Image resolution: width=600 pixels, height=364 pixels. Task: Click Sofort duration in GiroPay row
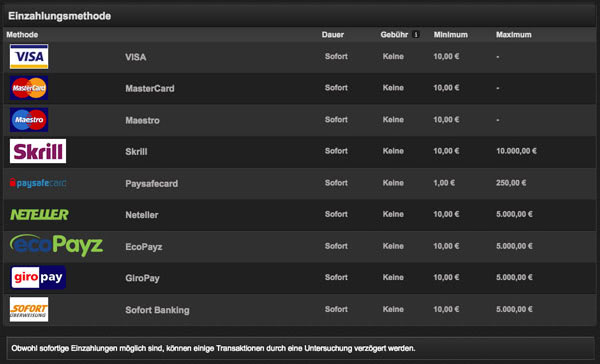(x=336, y=277)
